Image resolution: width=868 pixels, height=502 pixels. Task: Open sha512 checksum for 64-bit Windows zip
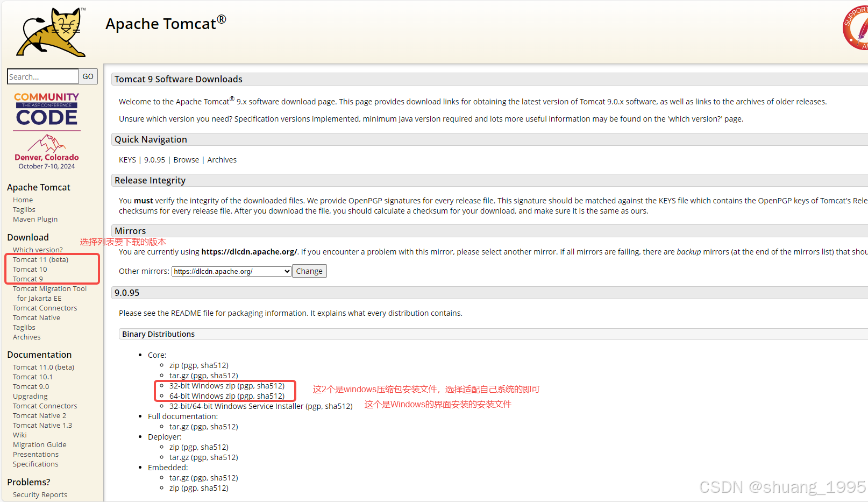(x=269, y=396)
